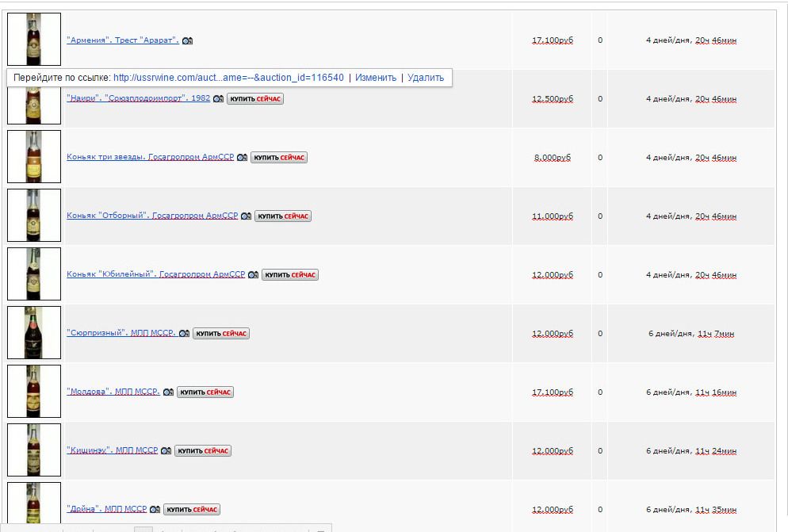Open the "Армения". Трест "Арарат" listing link
Viewport: 788px width, 532px height.
click(123, 40)
